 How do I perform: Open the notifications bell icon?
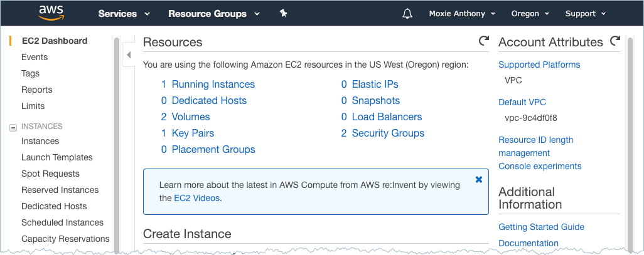(407, 14)
